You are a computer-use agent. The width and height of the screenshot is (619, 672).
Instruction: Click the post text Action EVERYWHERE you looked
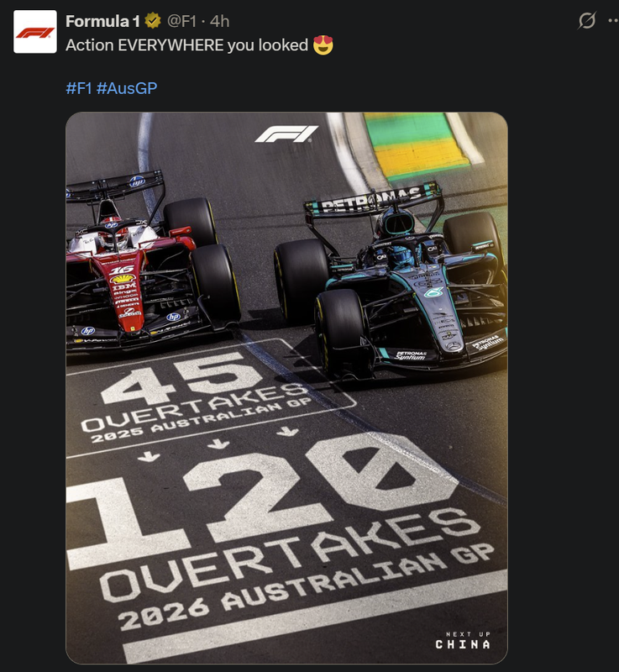[186, 45]
